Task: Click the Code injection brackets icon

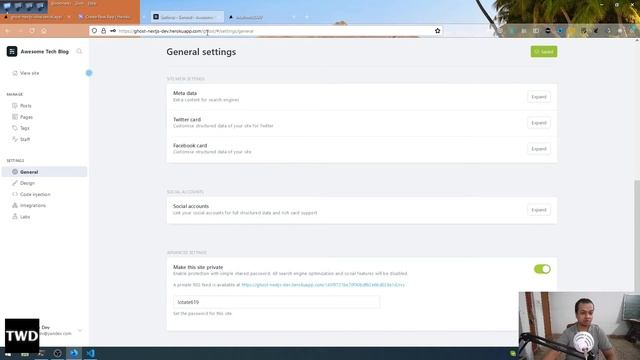Action: [15, 194]
